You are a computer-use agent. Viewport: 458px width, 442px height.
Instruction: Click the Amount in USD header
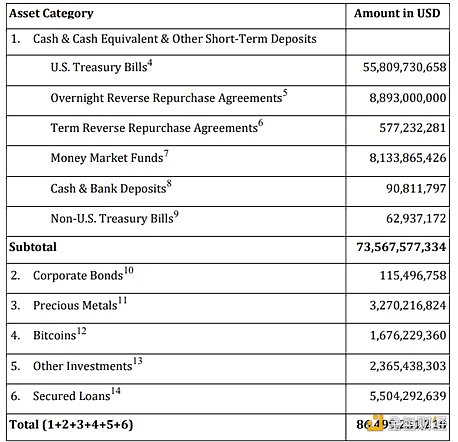pos(397,13)
